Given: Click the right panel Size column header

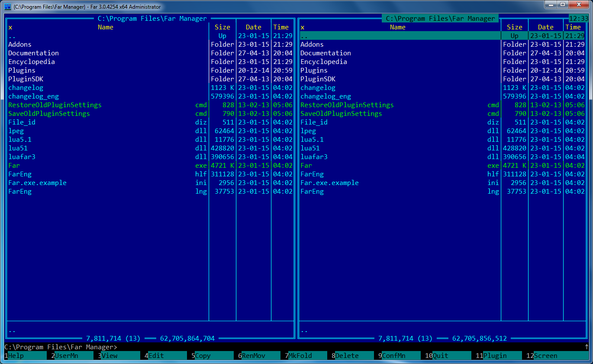Looking at the screenshot, I should point(515,27).
